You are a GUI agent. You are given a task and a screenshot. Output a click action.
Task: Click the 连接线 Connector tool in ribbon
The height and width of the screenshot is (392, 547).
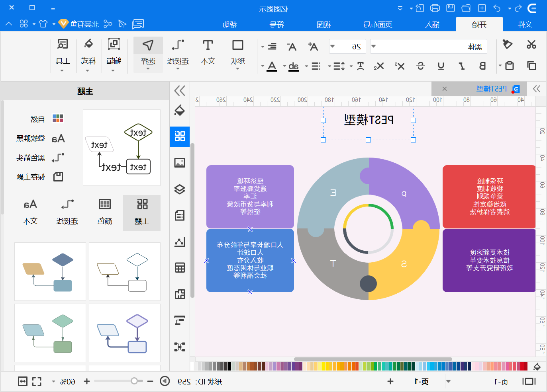178,55
